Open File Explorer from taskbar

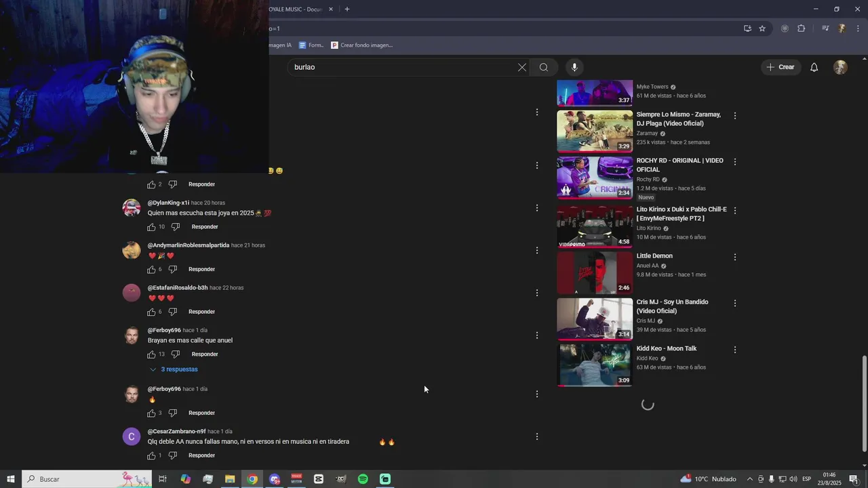230,479
